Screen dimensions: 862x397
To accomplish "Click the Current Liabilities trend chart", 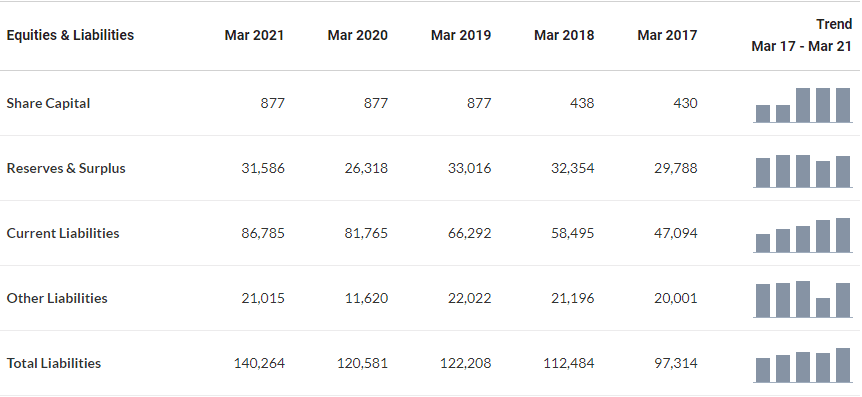I will coord(803,235).
